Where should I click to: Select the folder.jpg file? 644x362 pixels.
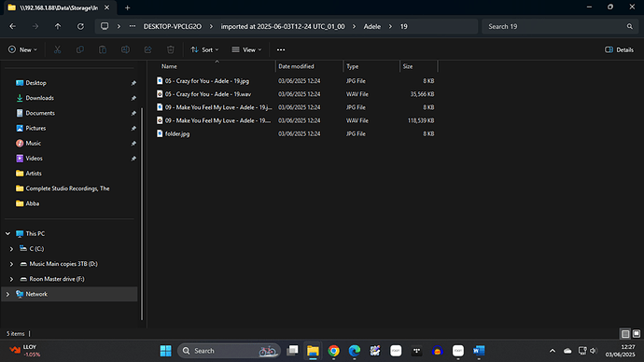177,133
